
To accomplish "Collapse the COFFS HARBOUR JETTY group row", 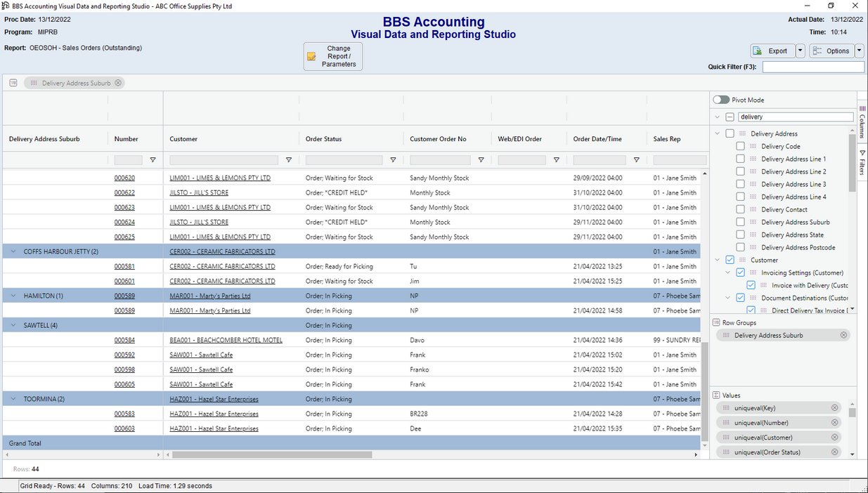I will click(13, 251).
